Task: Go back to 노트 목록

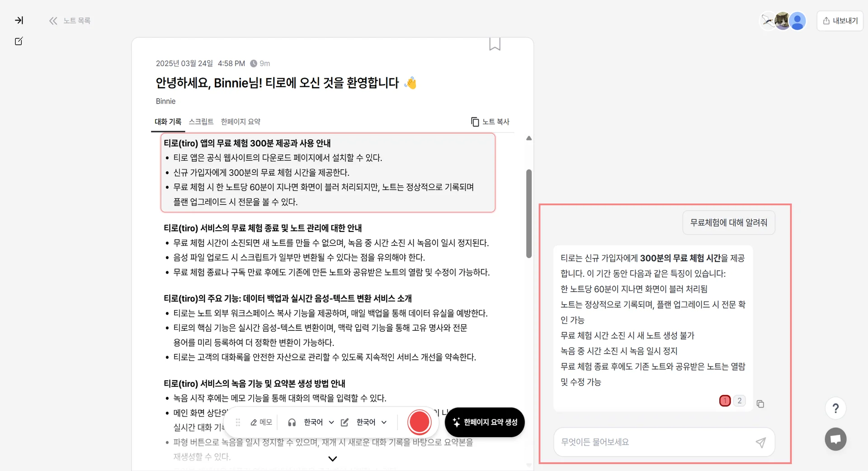Action: pyautogui.click(x=70, y=21)
